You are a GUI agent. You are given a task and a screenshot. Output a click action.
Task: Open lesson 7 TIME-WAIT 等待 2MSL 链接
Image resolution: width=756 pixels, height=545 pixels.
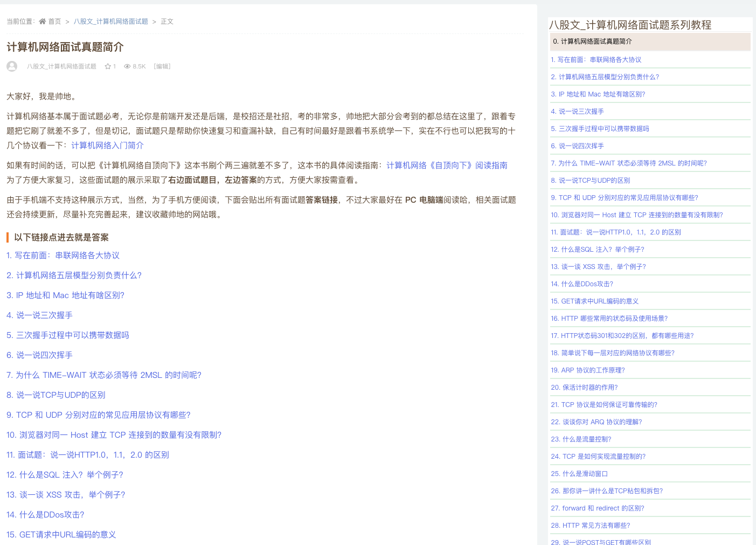pos(103,375)
